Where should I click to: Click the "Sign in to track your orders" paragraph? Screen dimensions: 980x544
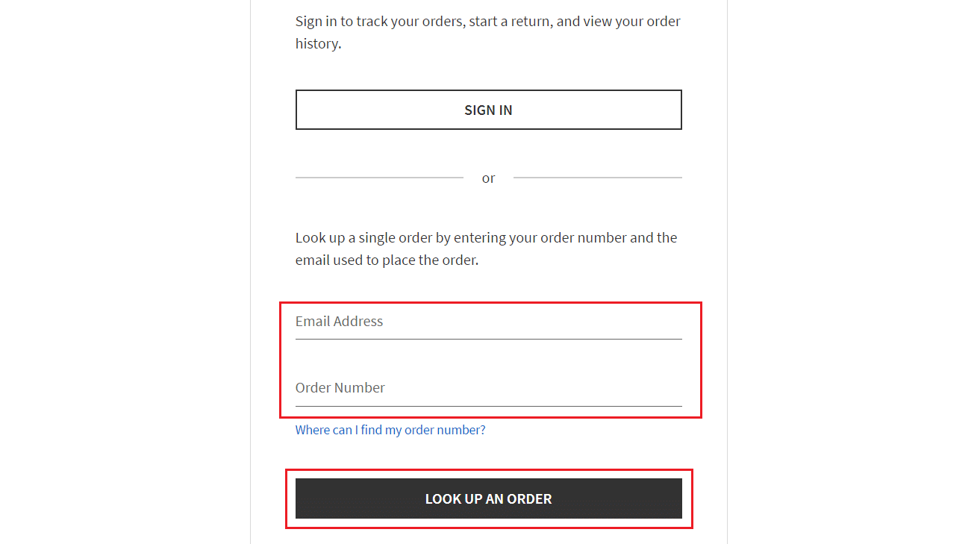pos(487,32)
